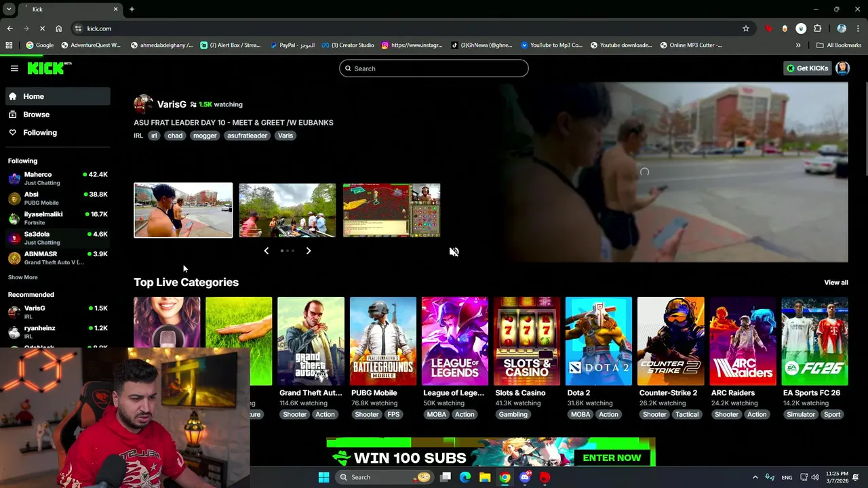Open Absi's PUBG Mobile channel

point(58,198)
